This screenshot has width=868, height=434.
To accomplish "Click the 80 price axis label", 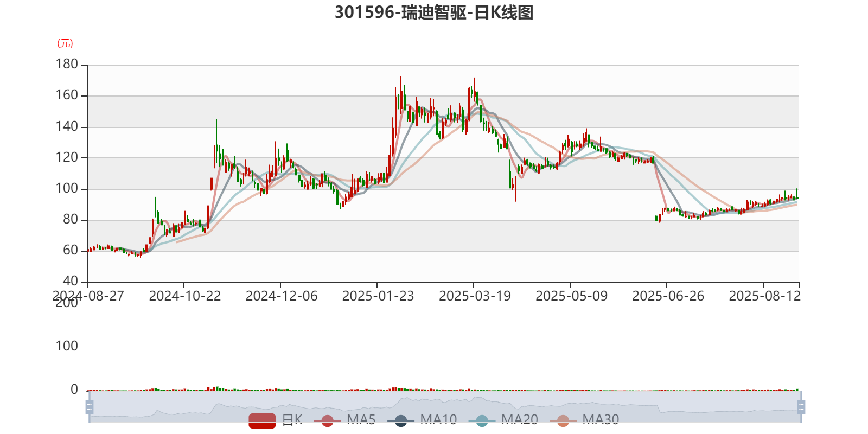I will tap(71, 219).
